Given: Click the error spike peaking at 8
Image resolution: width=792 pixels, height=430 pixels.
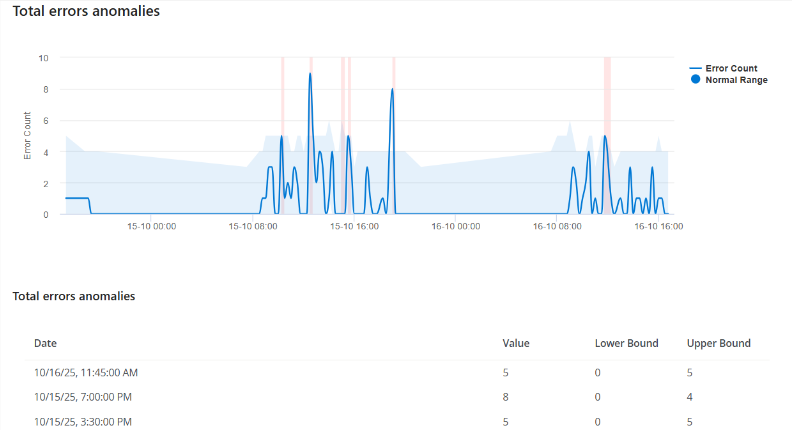Looking at the screenshot, I should [393, 90].
